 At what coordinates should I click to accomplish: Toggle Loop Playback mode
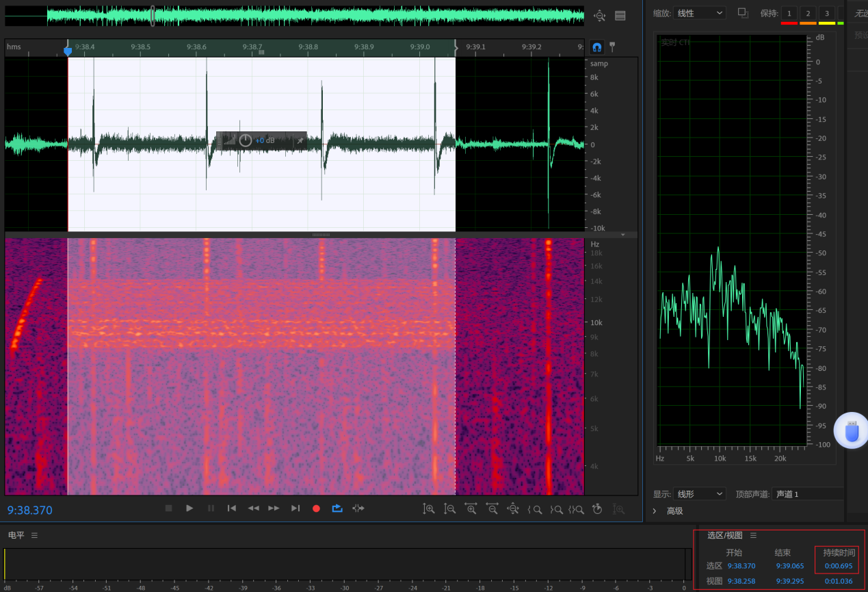337,509
